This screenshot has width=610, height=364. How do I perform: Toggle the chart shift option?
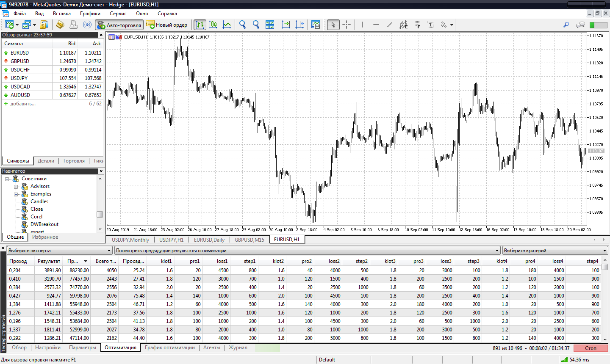[x=299, y=25]
